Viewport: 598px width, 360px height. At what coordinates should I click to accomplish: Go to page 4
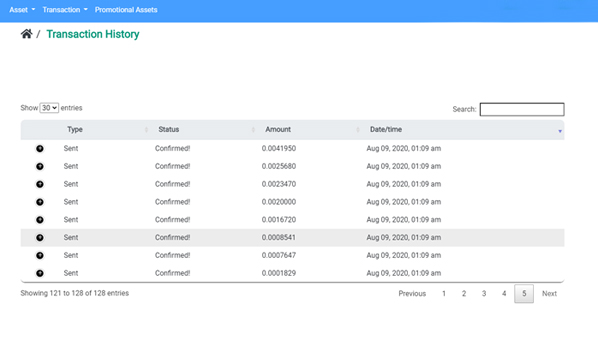point(504,294)
